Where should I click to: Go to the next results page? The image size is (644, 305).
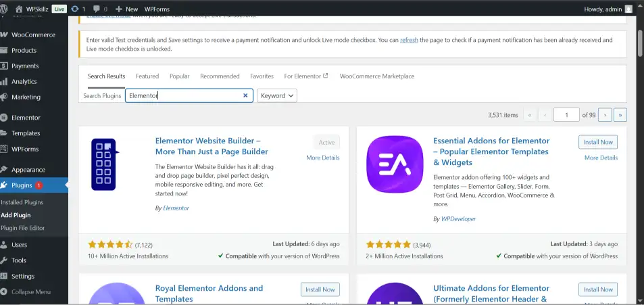605,115
